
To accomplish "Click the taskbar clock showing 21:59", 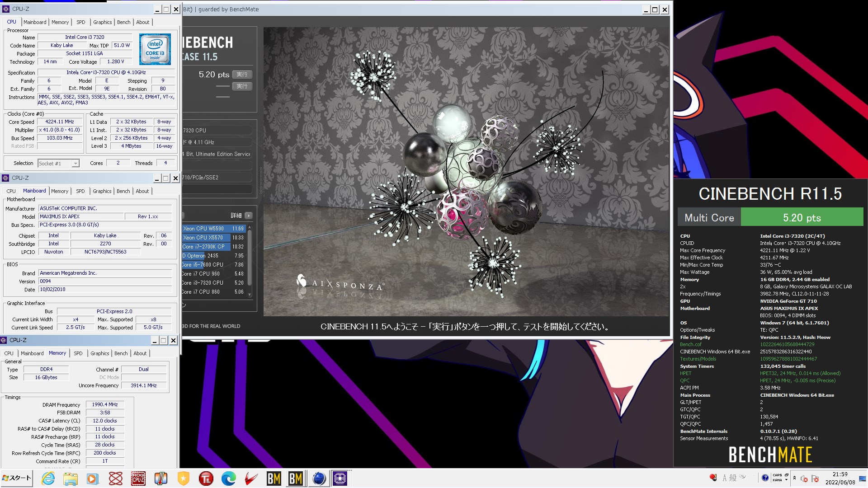I will coord(840,478).
